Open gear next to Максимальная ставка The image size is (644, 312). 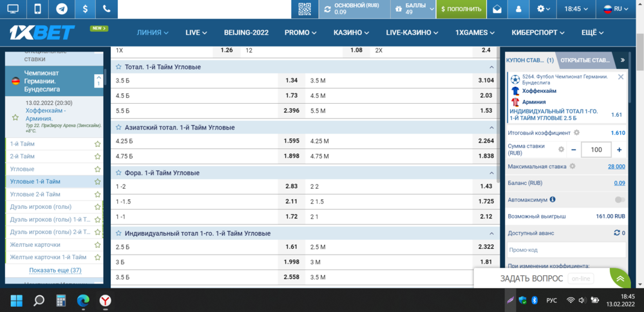coord(572,166)
